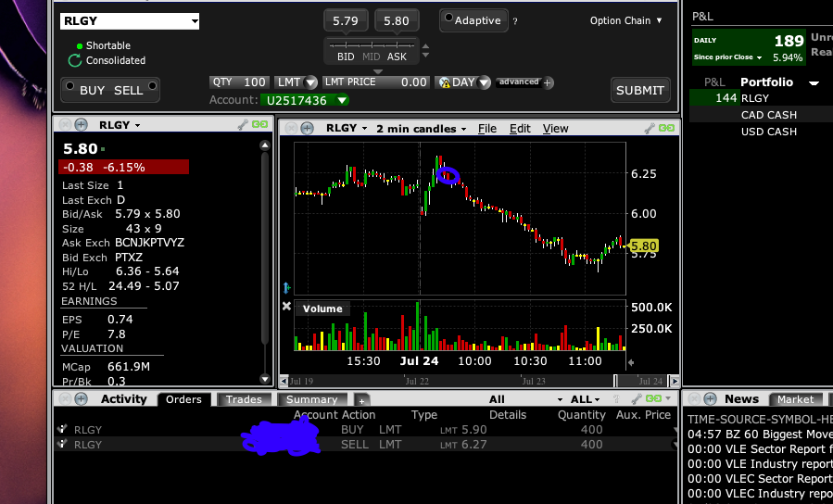Viewport: 833px width, 504px height.
Task: Click the wrench icon in RLGY quote panel
Action: pos(244,125)
